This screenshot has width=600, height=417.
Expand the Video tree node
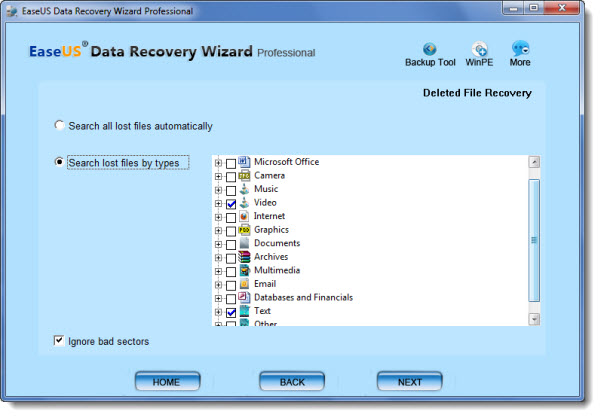[x=218, y=204]
